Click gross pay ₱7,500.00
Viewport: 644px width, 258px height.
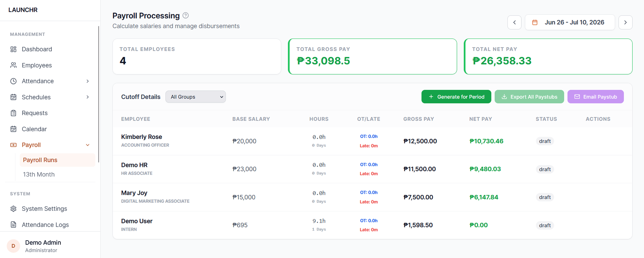[418, 197]
